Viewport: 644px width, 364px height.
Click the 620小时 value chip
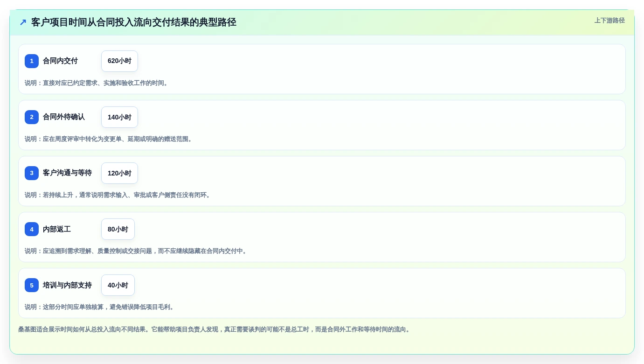click(x=119, y=61)
